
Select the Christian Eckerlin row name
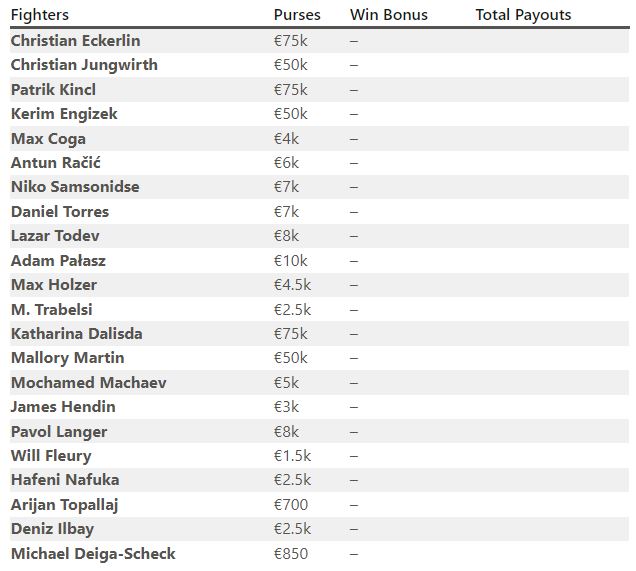[75, 41]
